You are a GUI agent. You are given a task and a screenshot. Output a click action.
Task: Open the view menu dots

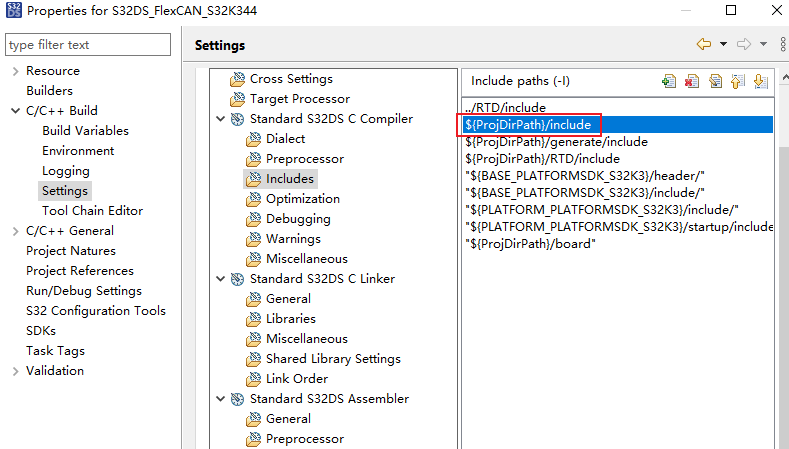point(783,44)
